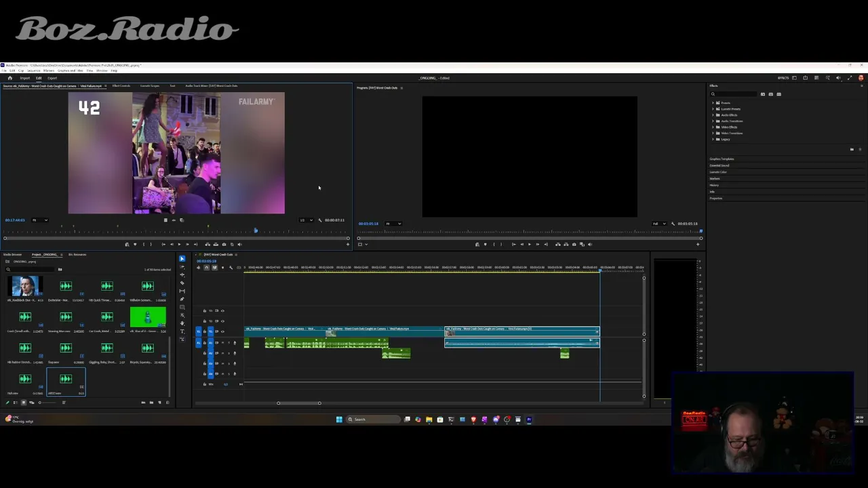Open the Quick Export icon in the header
Image resolution: width=868 pixels, height=488 pixels.
[x=805, y=78]
